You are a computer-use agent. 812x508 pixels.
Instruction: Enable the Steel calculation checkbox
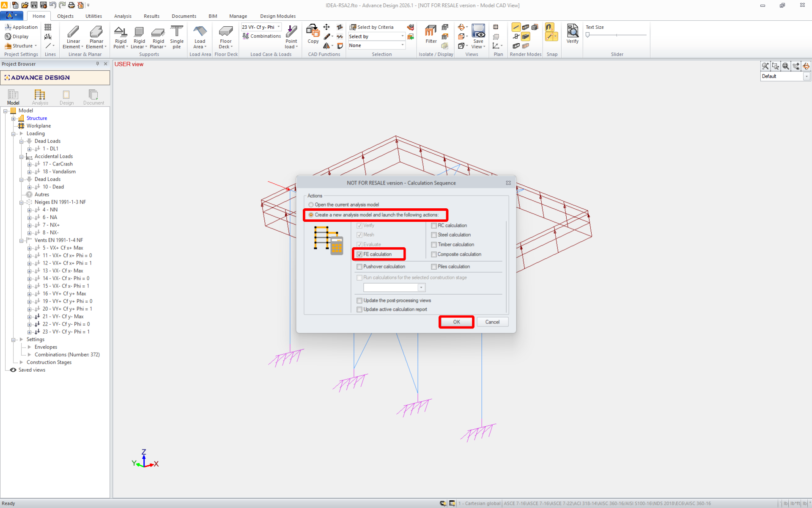pos(434,235)
